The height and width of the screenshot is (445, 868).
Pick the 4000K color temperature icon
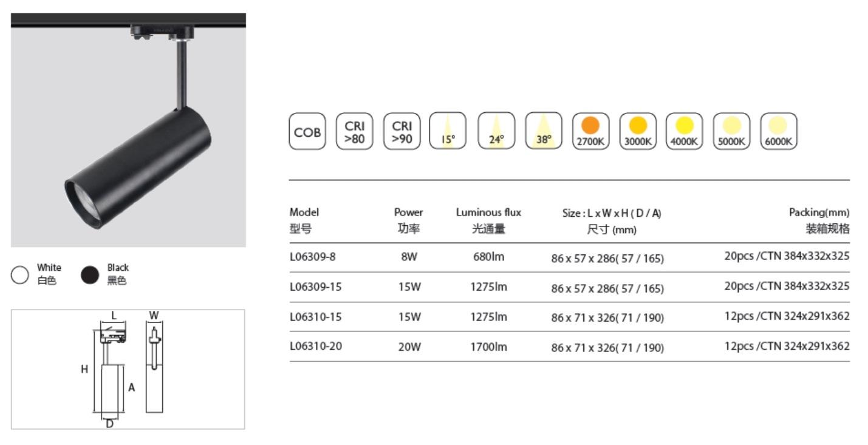(x=685, y=131)
